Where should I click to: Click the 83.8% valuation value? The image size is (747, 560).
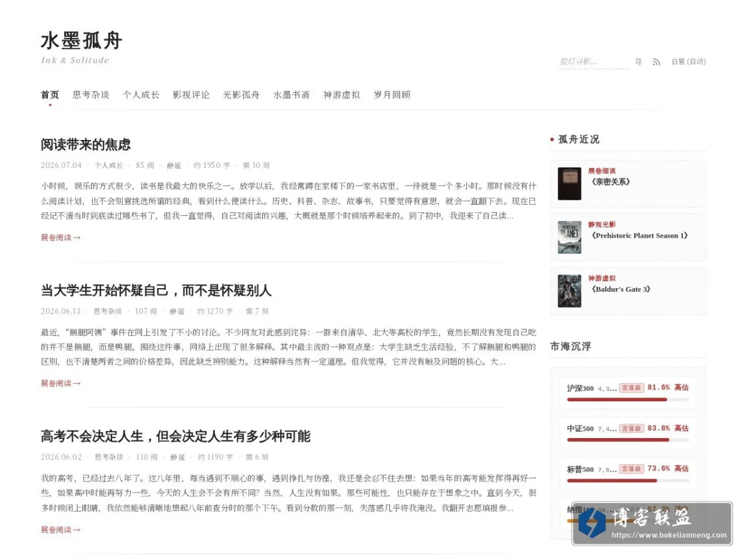[x=659, y=428]
